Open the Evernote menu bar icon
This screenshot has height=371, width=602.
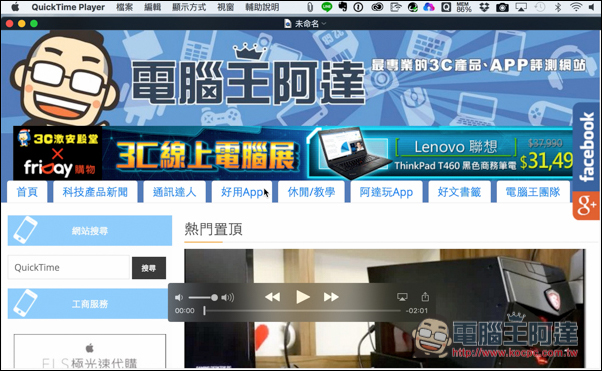pyautogui.click(x=342, y=7)
